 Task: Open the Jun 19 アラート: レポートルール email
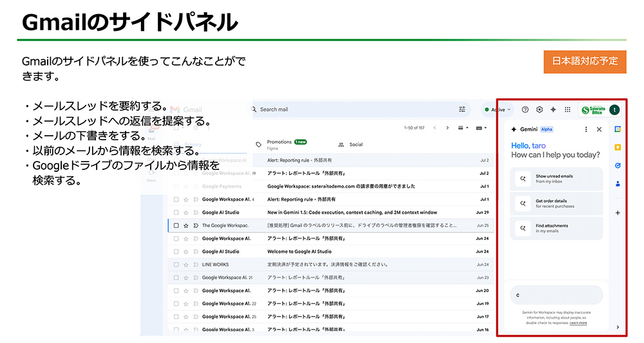click(330, 304)
